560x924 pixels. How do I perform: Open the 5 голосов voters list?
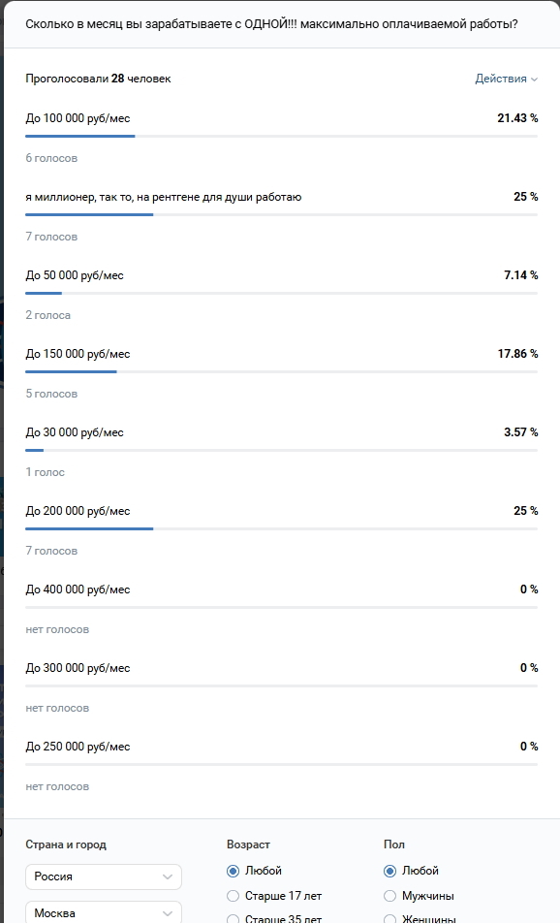51,393
